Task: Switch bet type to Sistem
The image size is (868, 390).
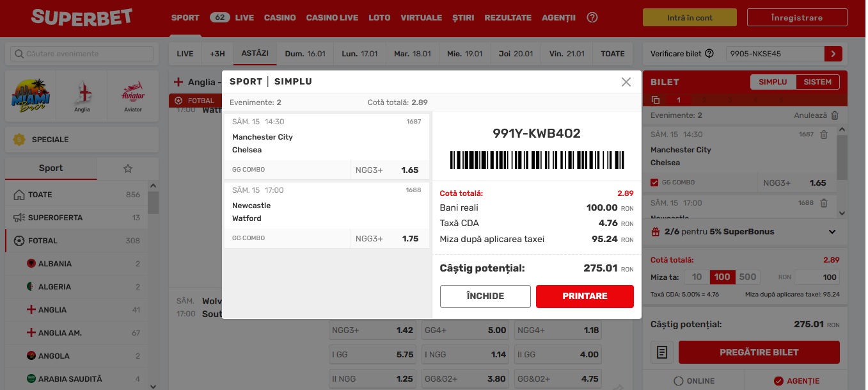Action: coord(817,82)
